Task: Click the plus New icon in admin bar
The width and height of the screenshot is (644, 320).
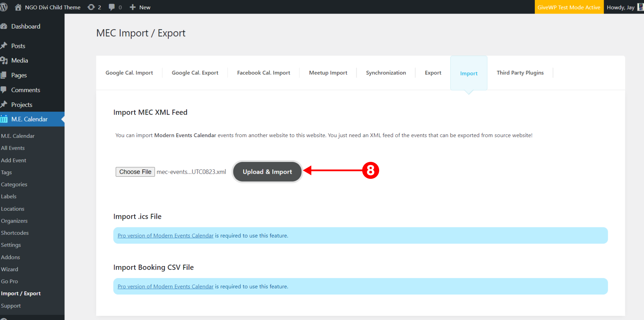Action: pyautogui.click(x=133, y=7)
